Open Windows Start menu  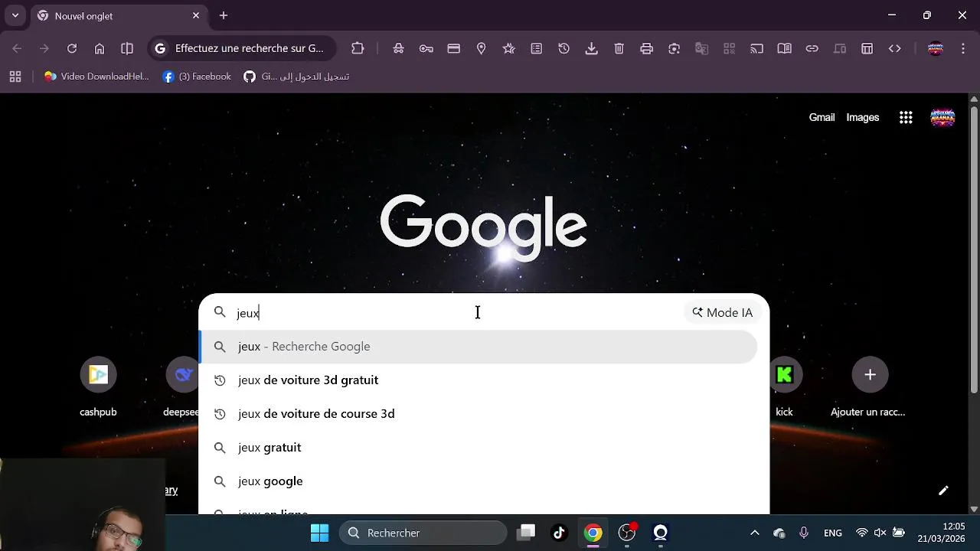point(319,533)
